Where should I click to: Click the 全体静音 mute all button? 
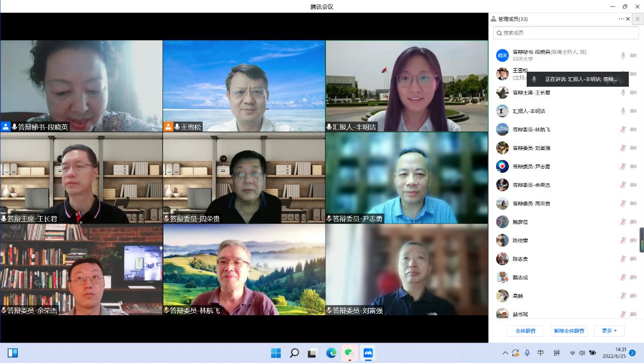pos(525,331)
